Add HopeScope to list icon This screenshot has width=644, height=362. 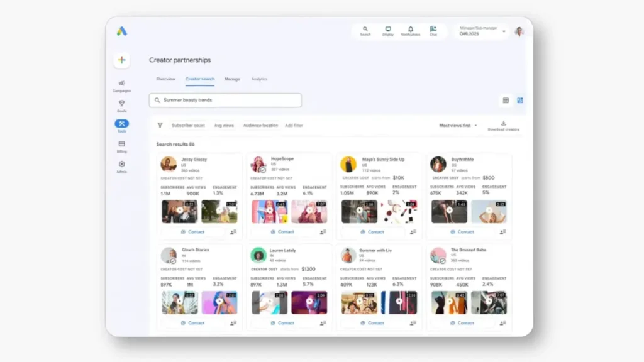323,232
